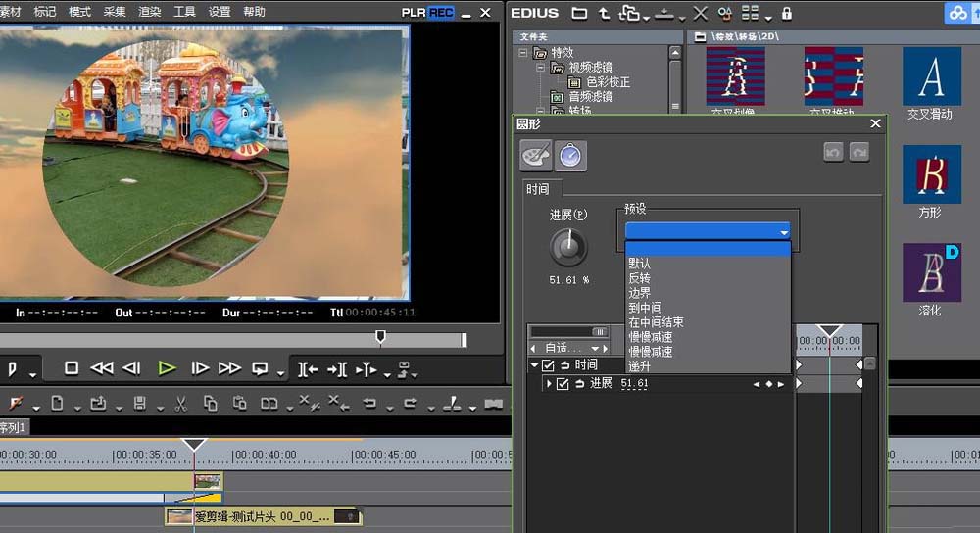This screenshot has height=533, width=980.
Task: Click the Rewind button in player
Action: coord(101,368)
